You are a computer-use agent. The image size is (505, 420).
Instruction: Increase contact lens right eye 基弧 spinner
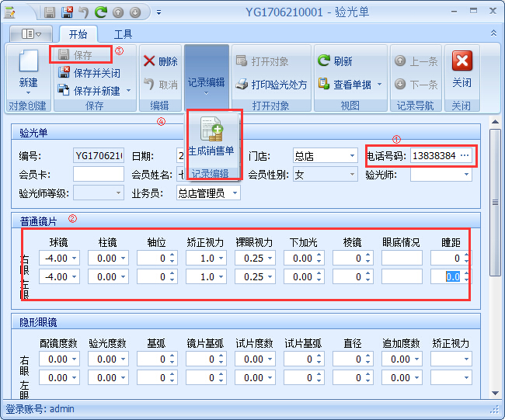click(172, 356)
